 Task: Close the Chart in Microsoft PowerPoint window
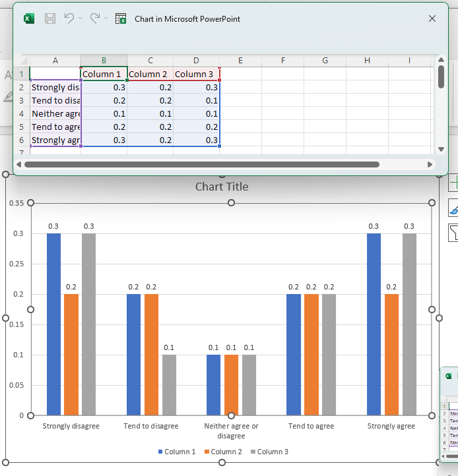[432, 19]
